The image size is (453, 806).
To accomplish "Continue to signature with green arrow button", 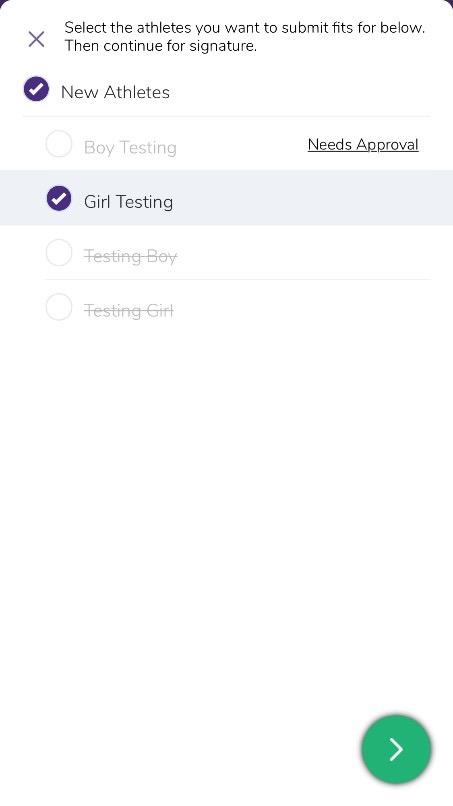I will (396, 749).
